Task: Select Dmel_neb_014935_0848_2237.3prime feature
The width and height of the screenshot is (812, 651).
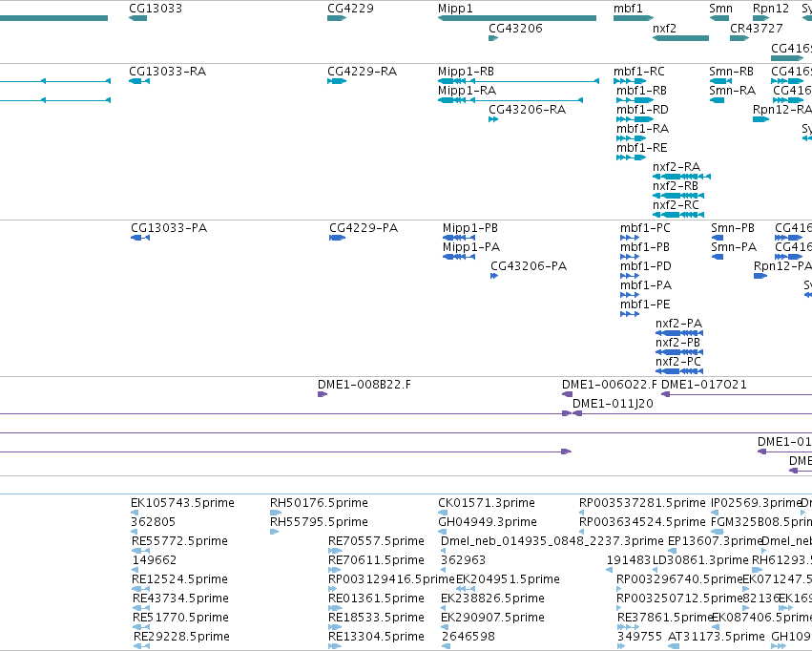Action: 444,551
